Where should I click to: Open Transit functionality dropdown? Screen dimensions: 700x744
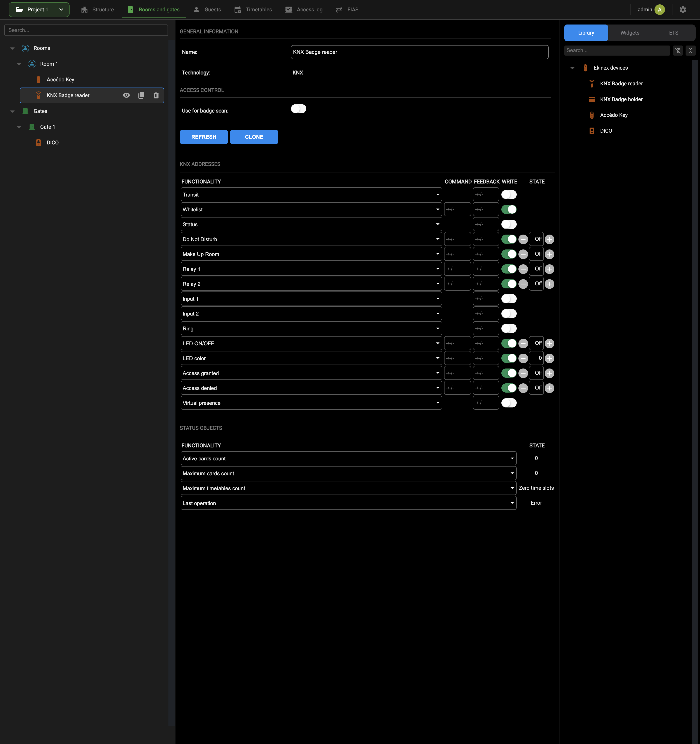pyautogui.click(x=311, y=195)
